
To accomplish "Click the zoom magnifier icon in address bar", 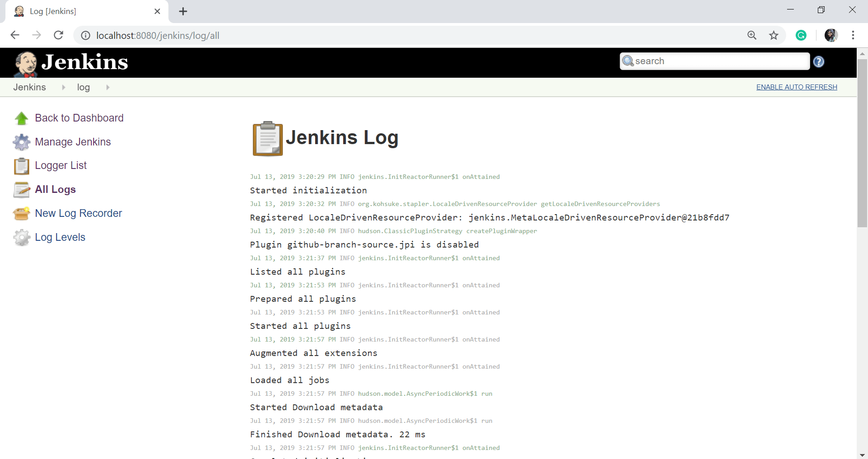I will (752, 35).
